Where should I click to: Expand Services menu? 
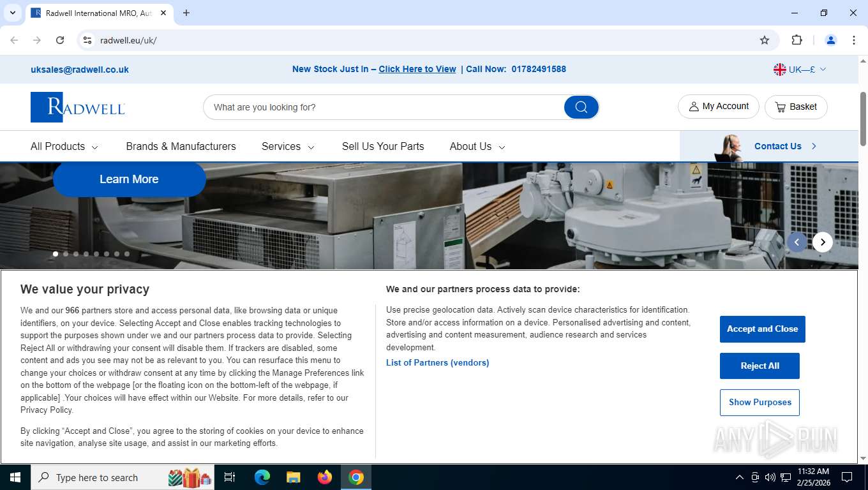[288, 146]
